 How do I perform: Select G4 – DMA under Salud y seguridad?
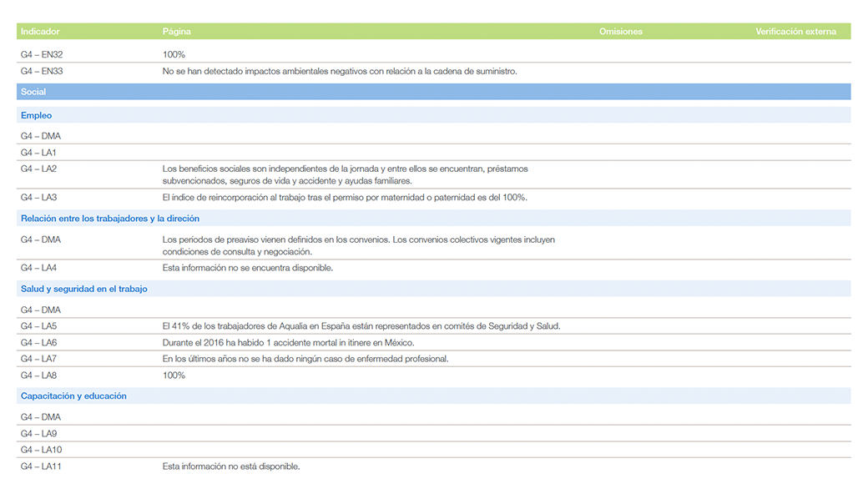(x=40, y=310)
